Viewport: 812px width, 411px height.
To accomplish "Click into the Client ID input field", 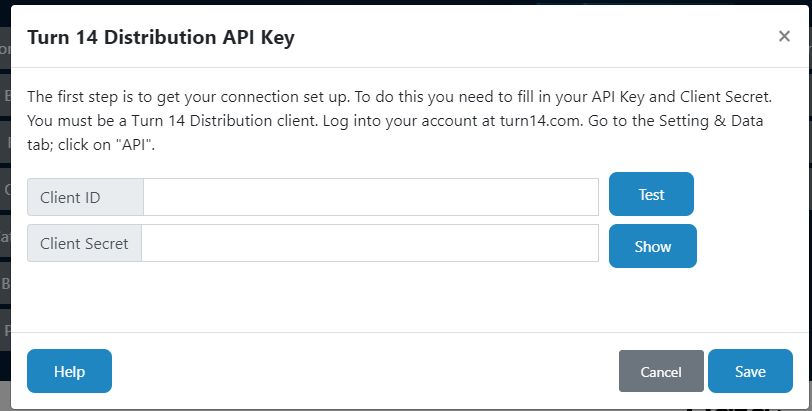I will tap(370, 197).
